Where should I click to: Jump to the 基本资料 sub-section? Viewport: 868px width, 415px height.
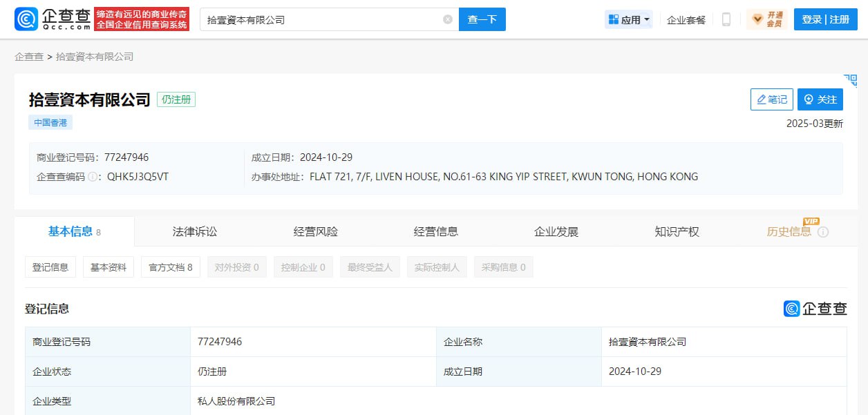point(108,267)
